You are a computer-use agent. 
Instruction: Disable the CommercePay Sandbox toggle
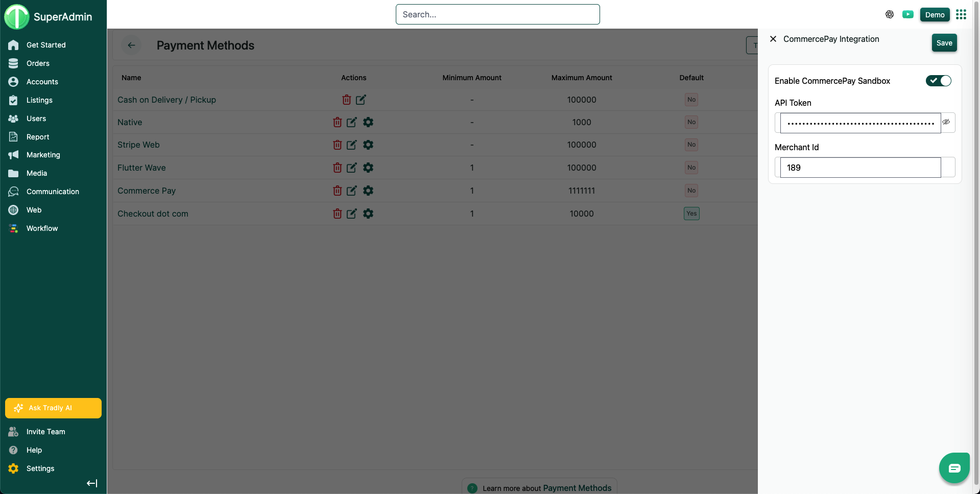coord(938,81)
